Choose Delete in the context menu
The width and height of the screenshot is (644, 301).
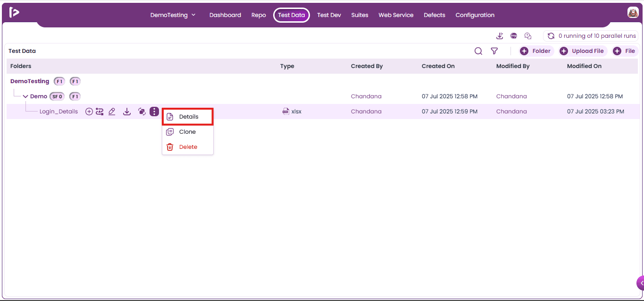coord(188,147)
